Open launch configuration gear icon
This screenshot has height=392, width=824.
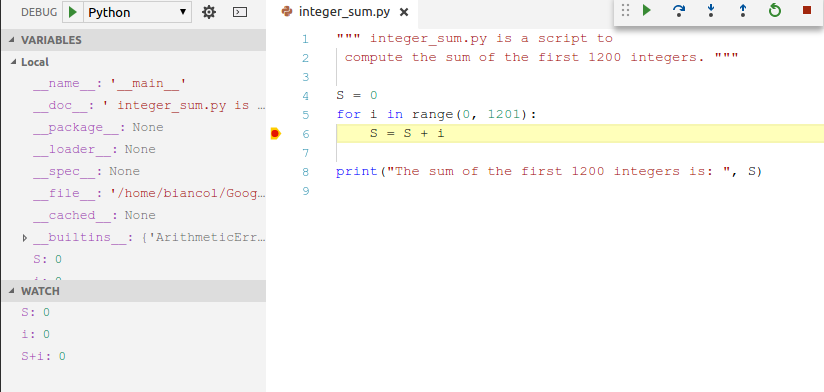coord(209,12)
